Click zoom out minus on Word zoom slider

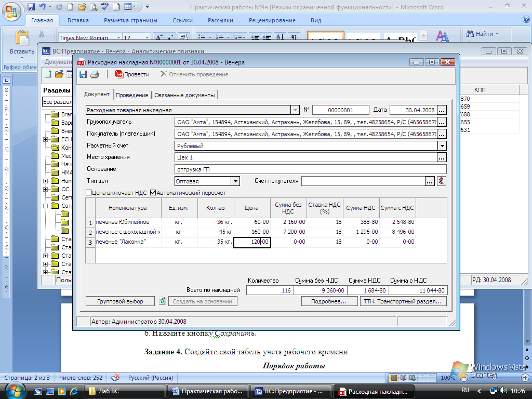[x=463, y=378]
